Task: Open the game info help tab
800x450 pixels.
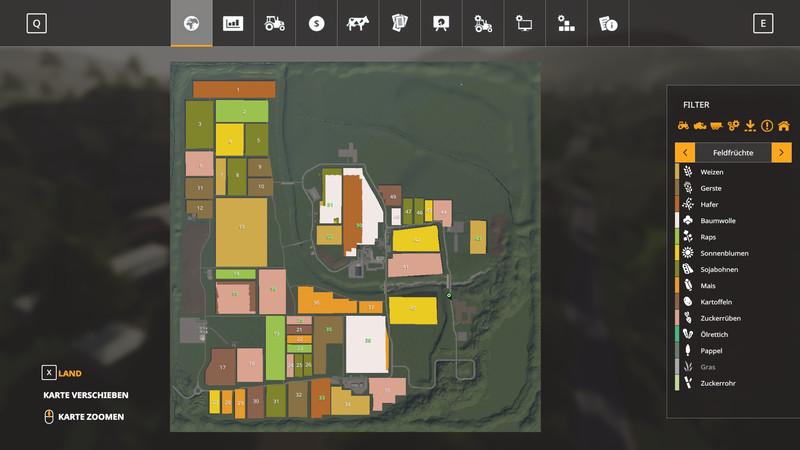Action: [606, 24]
